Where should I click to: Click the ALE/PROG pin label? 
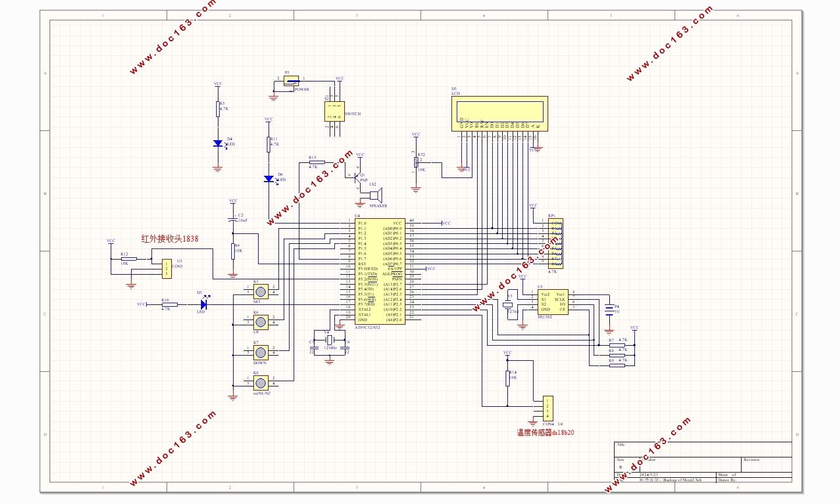pyautogui.click(x=392, y=274)
